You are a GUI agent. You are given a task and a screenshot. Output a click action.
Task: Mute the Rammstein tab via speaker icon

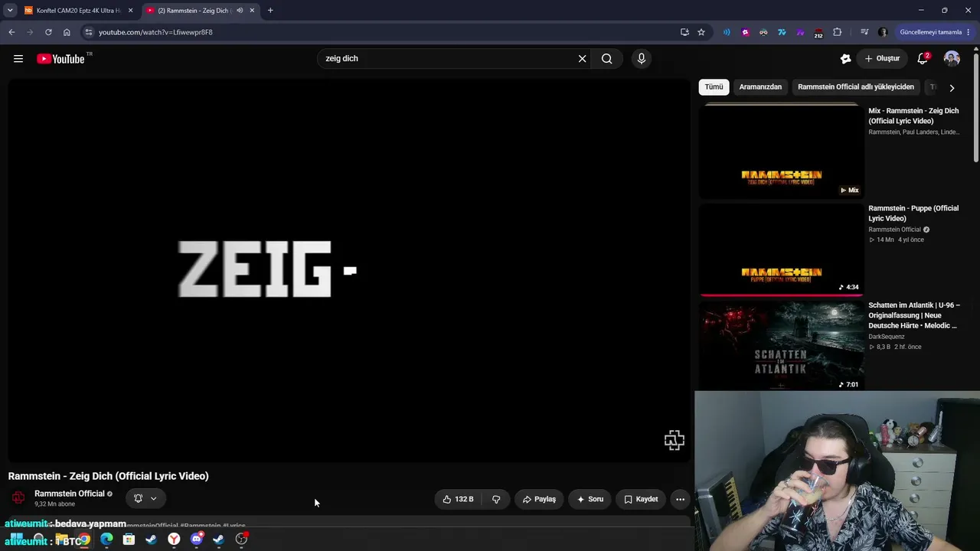[x=240, y=11]
